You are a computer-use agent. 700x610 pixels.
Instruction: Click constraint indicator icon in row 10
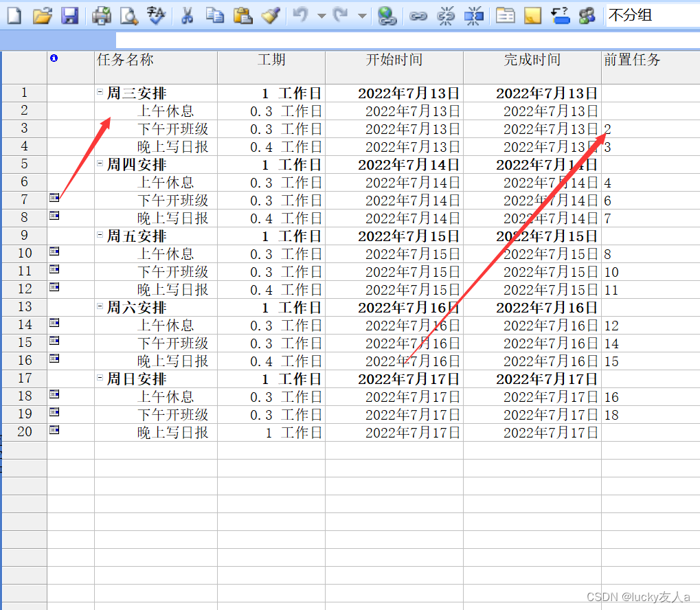coord(54,251)
